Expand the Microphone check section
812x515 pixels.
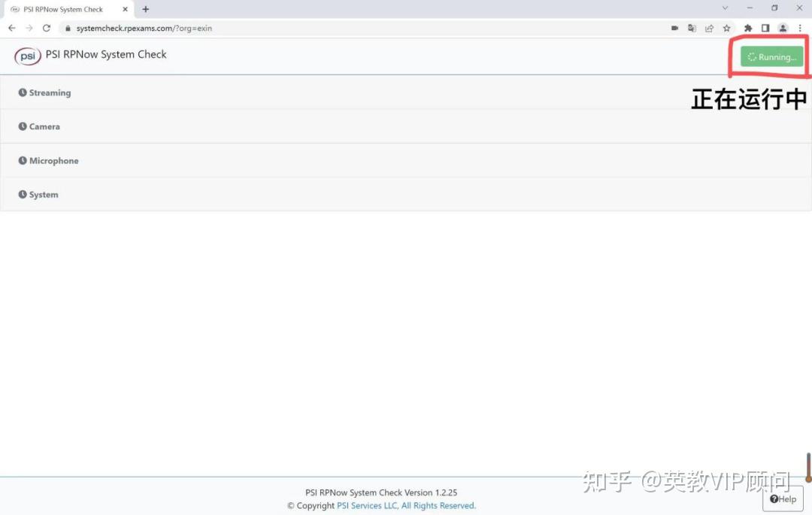coord(53,160)
